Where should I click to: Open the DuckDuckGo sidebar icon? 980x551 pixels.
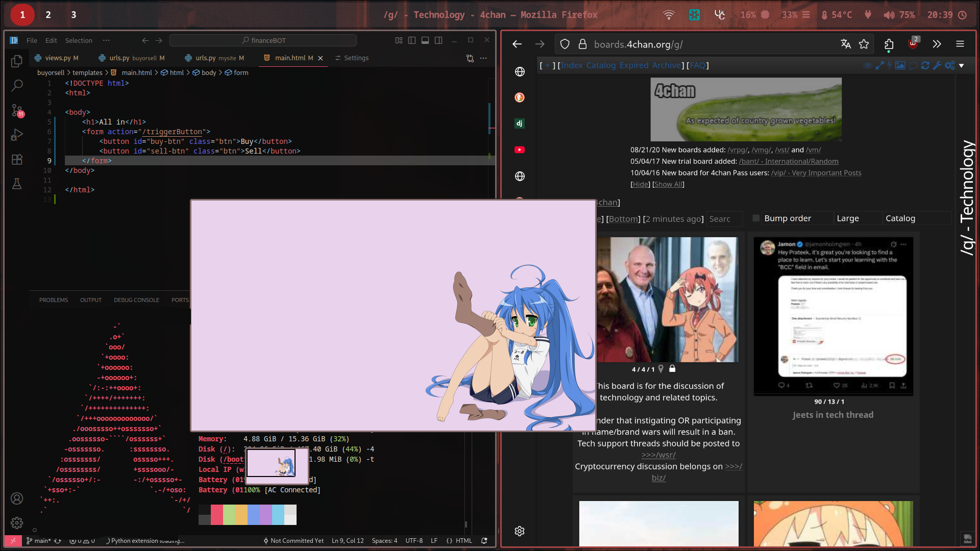(x=520, y=97)
